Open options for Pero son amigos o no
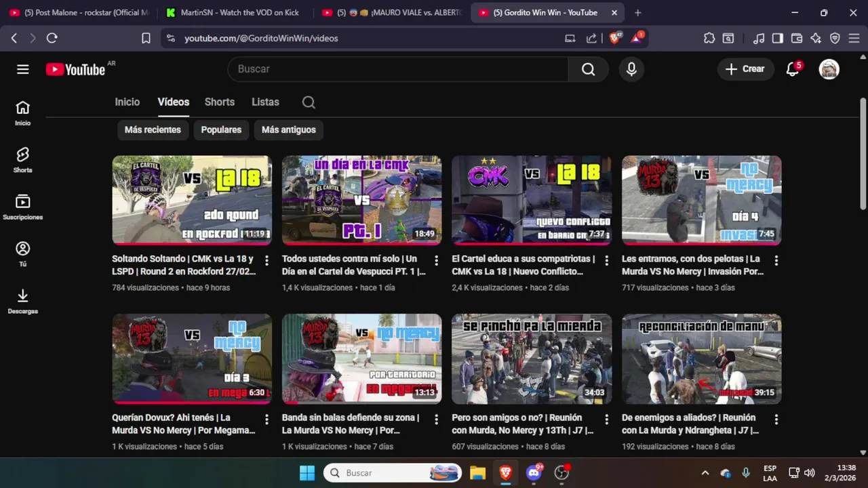868x488 pixels. (606, 420)
